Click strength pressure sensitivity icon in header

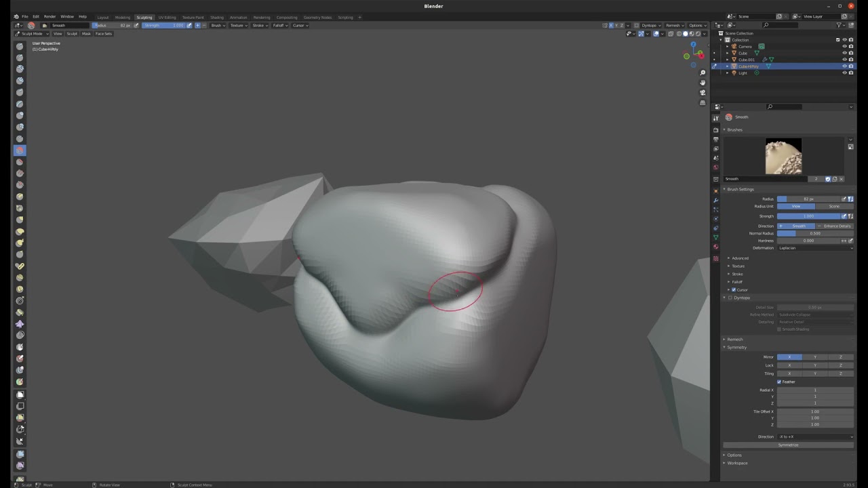189,25
